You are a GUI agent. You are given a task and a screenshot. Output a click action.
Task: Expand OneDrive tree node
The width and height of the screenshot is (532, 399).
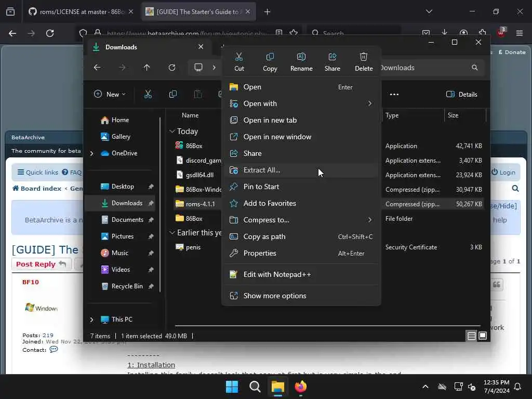[91, 153]
